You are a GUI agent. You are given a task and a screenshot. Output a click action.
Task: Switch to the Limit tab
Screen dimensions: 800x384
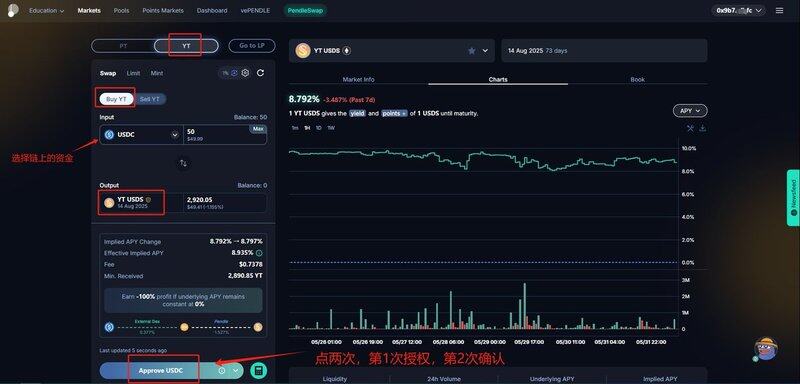coord(133,73)
